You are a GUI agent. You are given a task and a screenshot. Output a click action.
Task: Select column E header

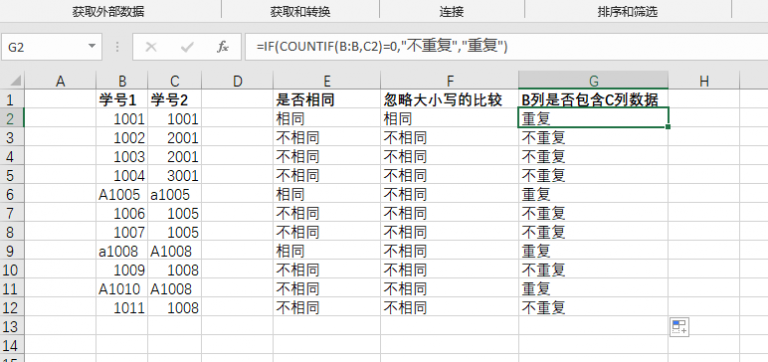coord(327,81)
